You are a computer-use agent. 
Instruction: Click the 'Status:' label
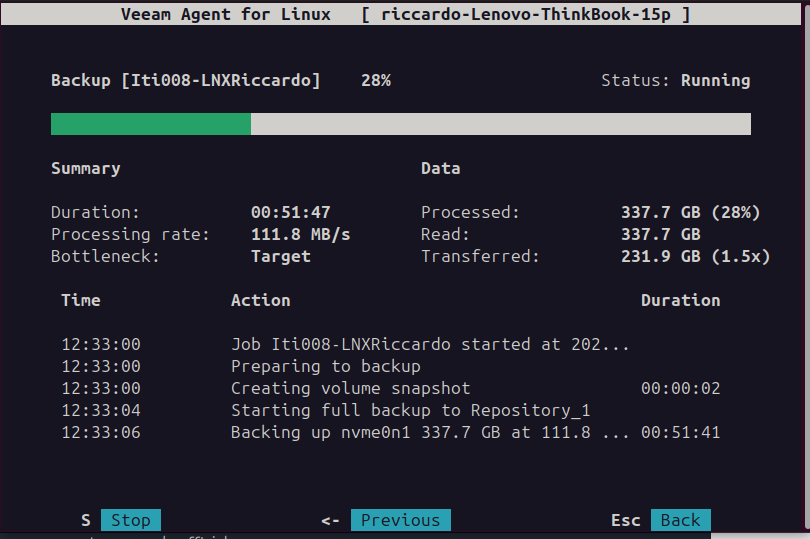pyautogui.click(x=635, y=81)
